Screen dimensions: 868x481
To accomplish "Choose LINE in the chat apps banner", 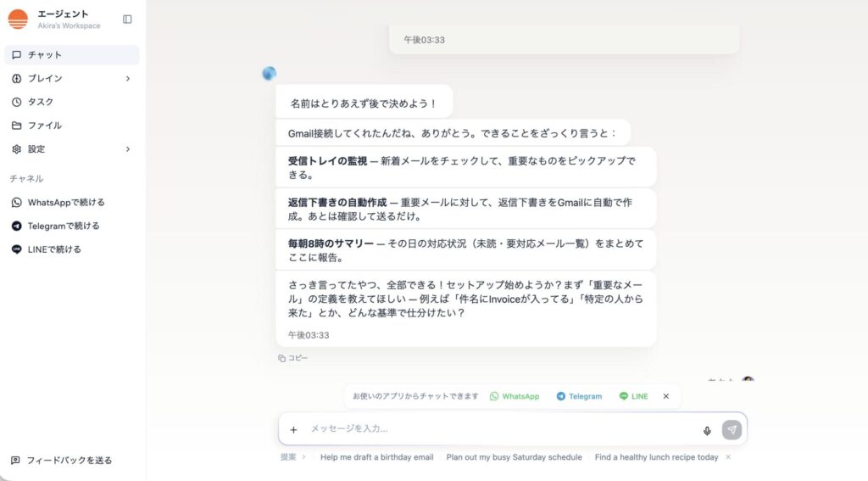I will pos(633,396).
